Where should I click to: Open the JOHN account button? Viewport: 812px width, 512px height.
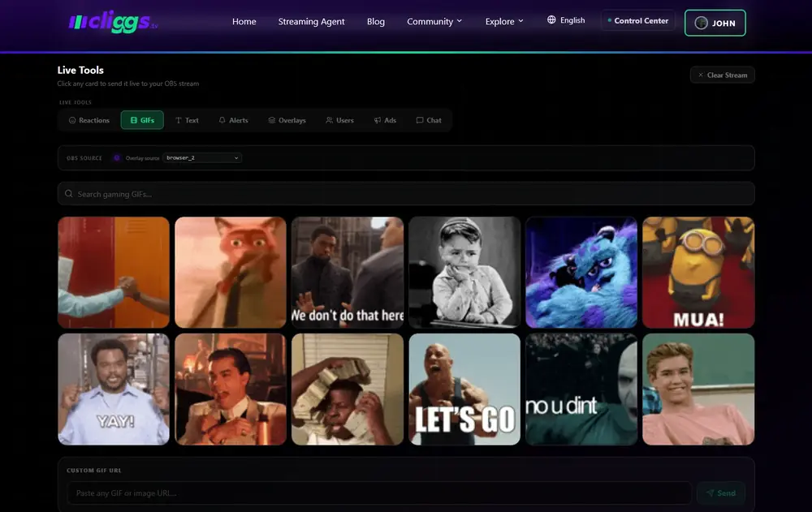715,23
